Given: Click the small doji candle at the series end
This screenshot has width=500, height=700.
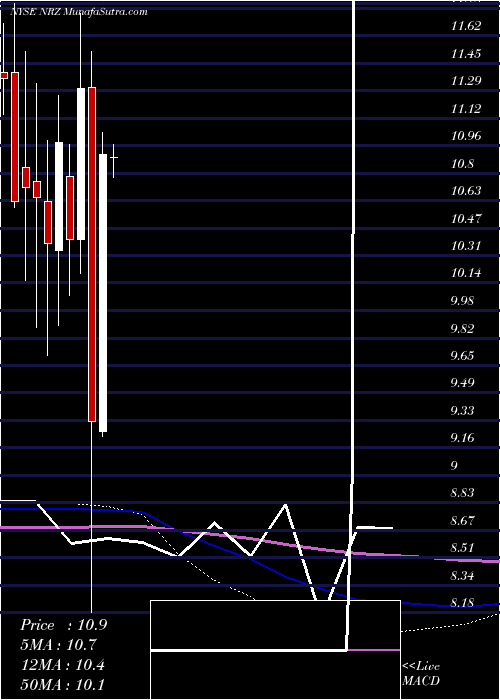Looking at the screenshot, I should click(x=114, y=158).
